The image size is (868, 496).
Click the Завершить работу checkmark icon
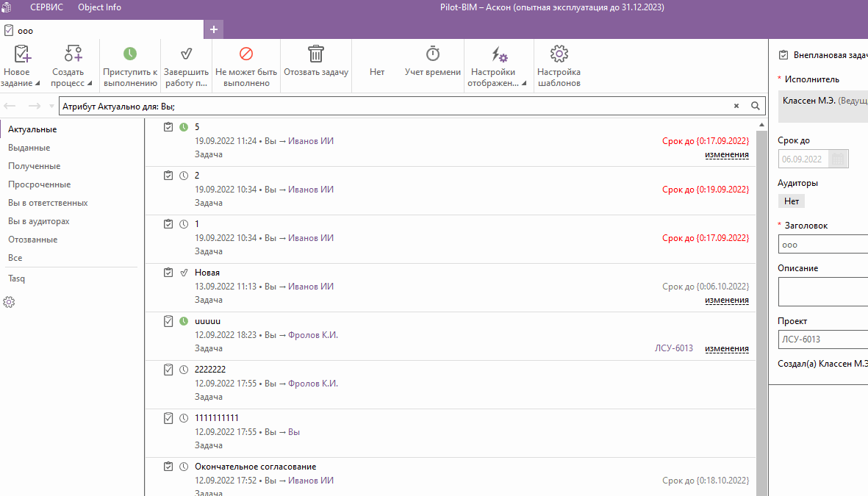(186, 54)
